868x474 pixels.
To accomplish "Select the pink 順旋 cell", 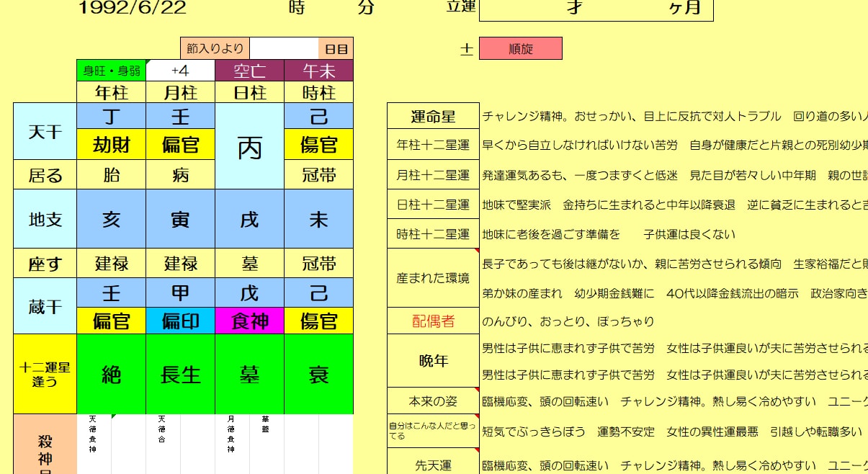I will click(x=520, y=49).
